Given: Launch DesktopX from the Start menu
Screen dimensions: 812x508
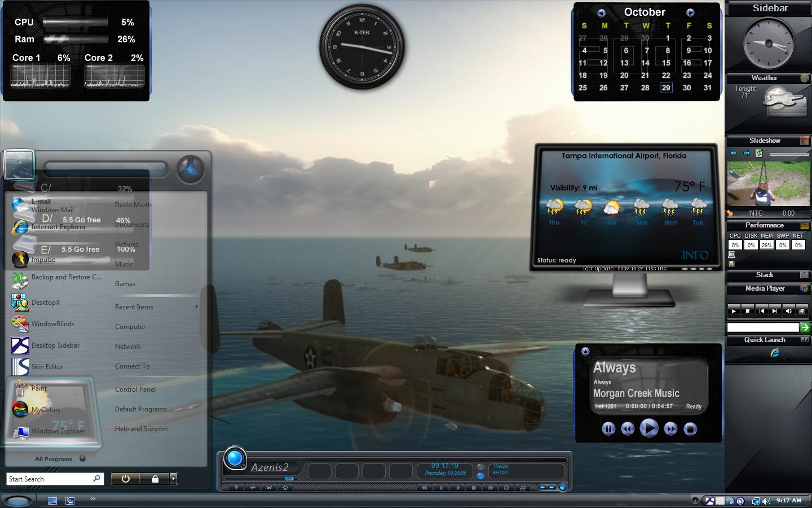Looking at the screenshot, I should point(36,303).
